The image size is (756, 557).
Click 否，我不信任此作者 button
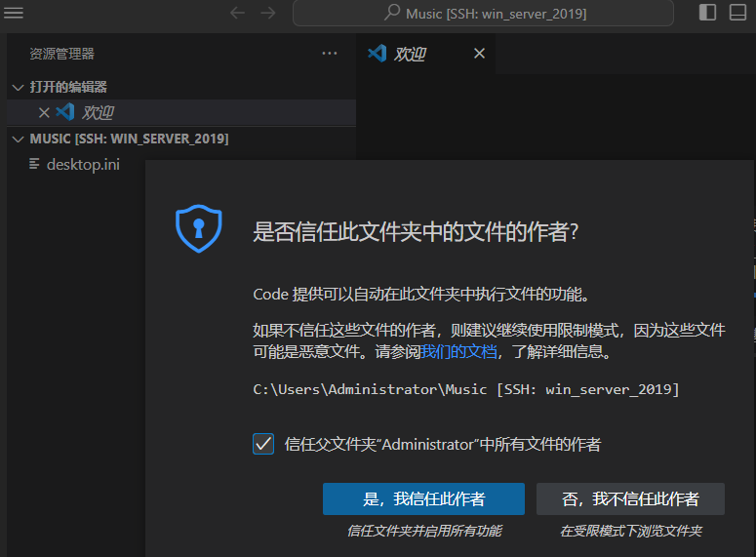coord(630,498)
